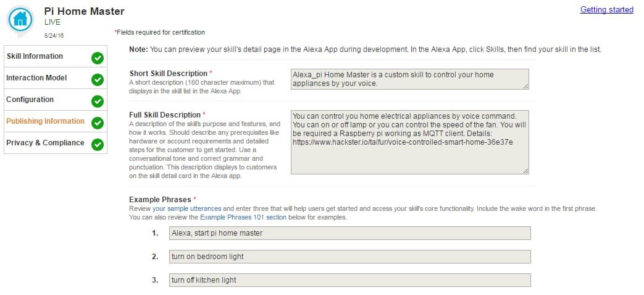The height and width of the screenshot is (295, 644).
Task: Click green checkmark beside Interaction Model
Action: point(97,80)
